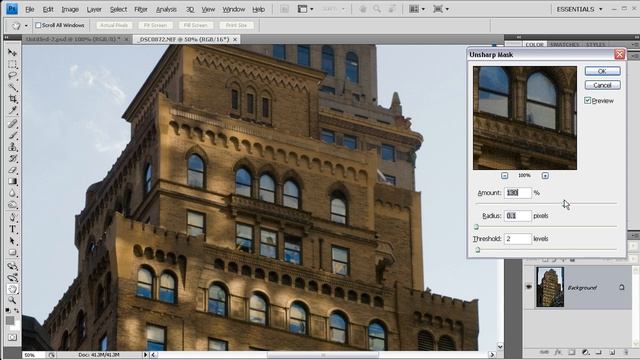
Task: Select the Brush tool
Action: point(12,135)
